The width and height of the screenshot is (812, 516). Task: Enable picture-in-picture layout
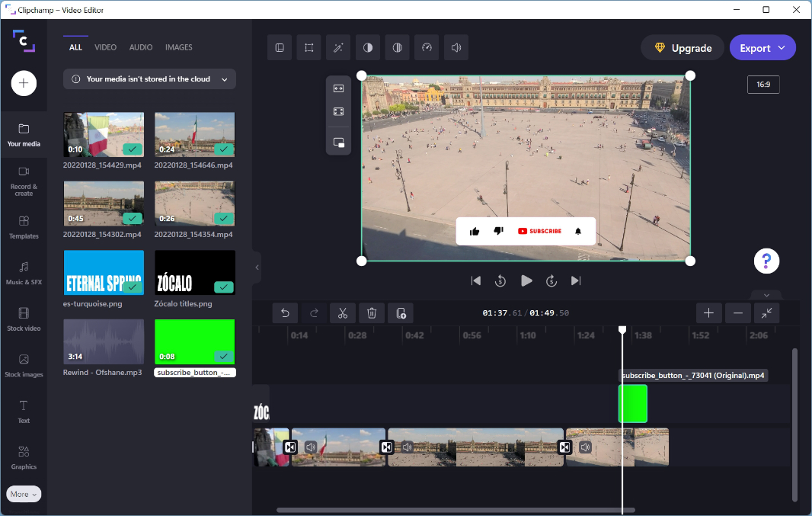pyautogui.click(x=339, y=143)
